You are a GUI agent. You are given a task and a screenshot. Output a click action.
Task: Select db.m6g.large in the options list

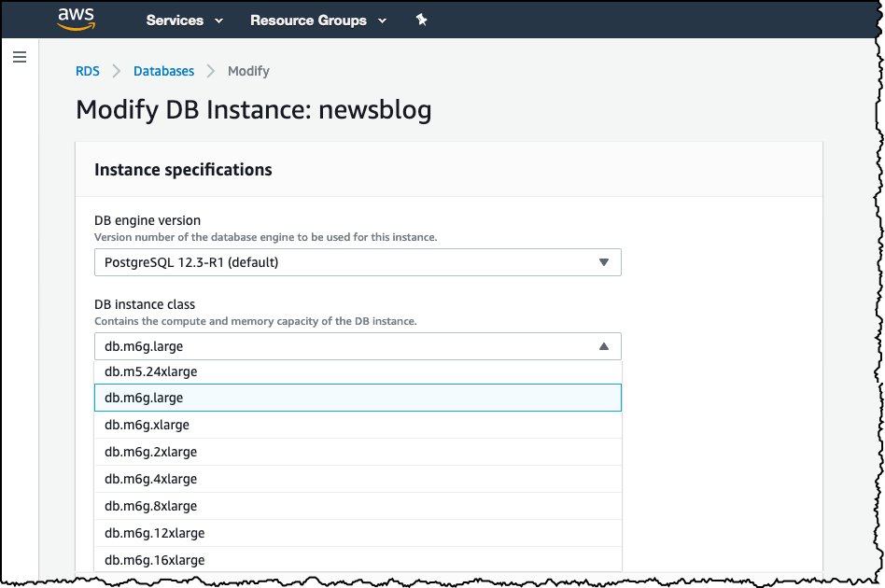click(x=358, y=398)
